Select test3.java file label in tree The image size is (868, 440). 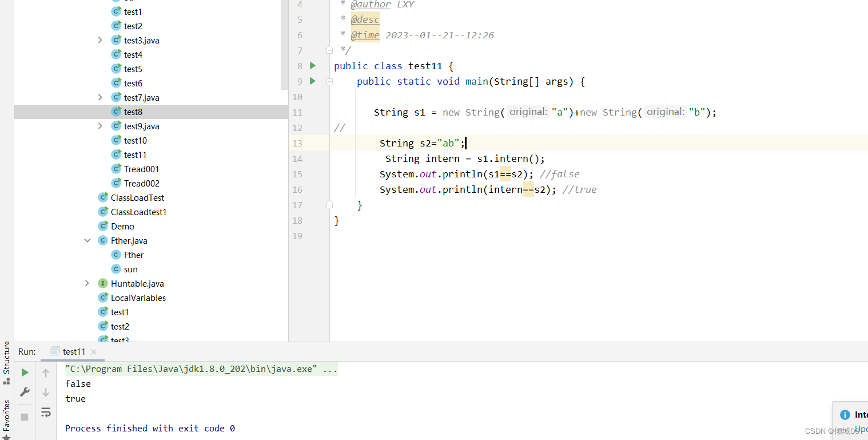pos(142,40)
